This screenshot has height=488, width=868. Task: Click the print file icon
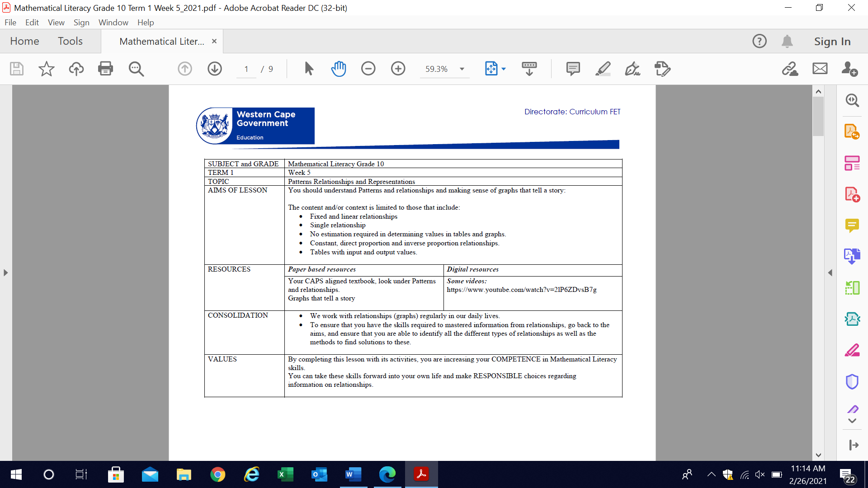click(105, 69)
